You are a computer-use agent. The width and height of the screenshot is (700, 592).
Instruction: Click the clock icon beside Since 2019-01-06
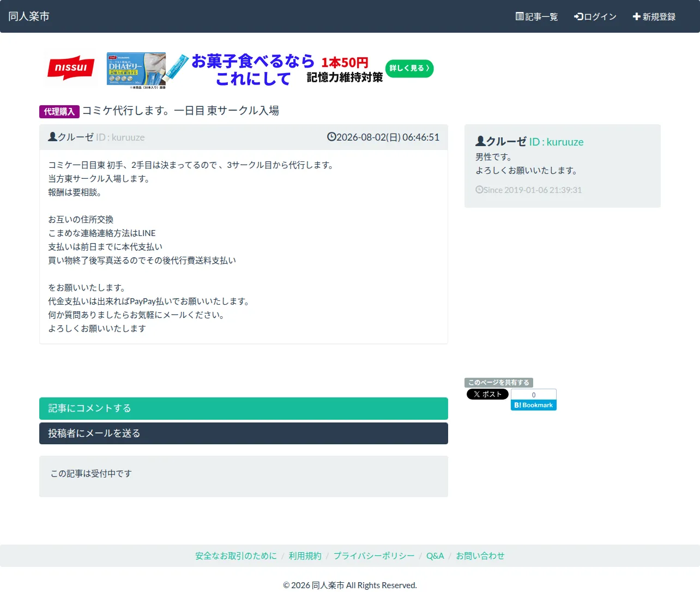click(479, 190)
